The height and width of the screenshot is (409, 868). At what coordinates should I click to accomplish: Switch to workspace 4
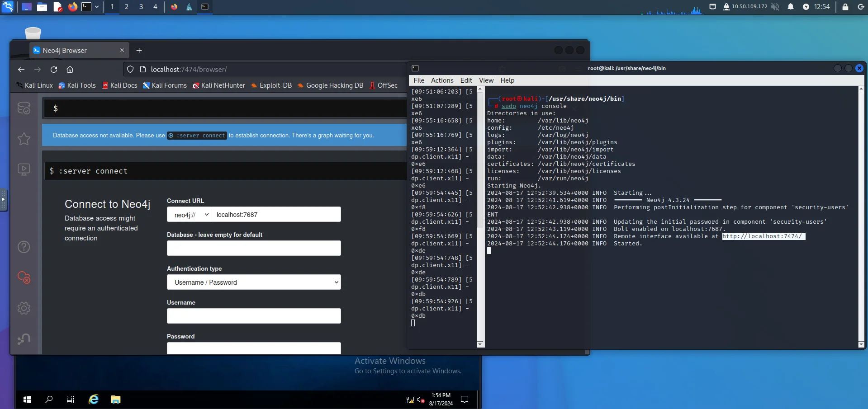coord(155,7)
